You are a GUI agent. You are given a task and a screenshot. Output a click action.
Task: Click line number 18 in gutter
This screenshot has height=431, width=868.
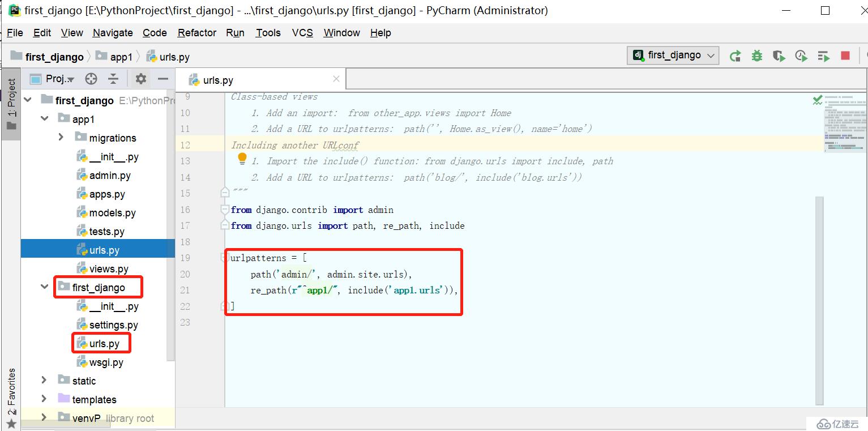click(185, 242)
